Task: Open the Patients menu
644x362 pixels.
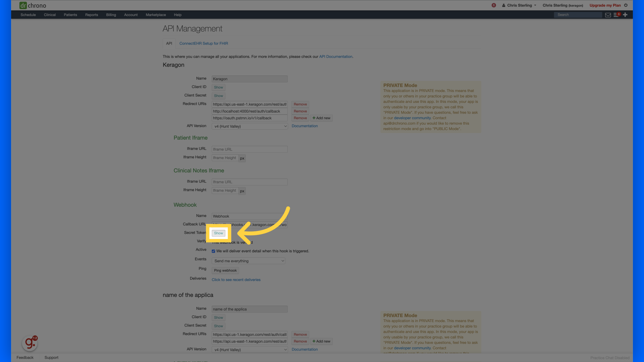Action: pyautogui.click(x=70, y=15)
